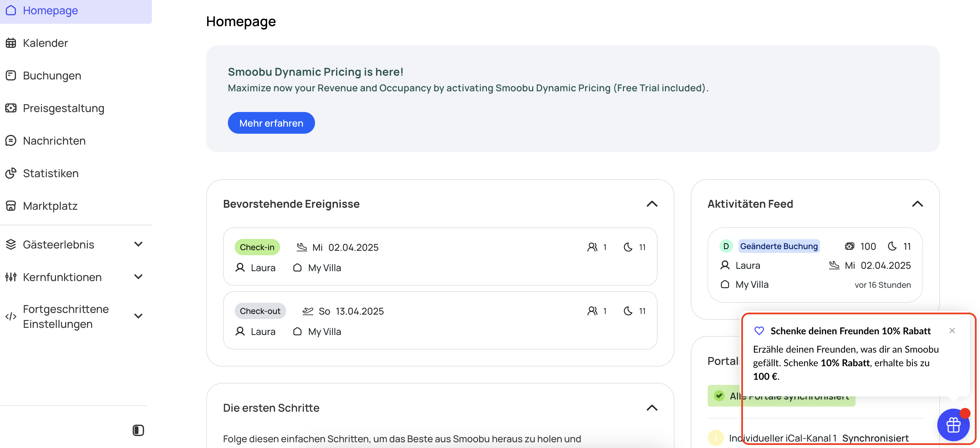The image size is (980, 448).
Task: Click the guests icon in Check-in card
Action: pyautogui.click(x=592, y=247)
